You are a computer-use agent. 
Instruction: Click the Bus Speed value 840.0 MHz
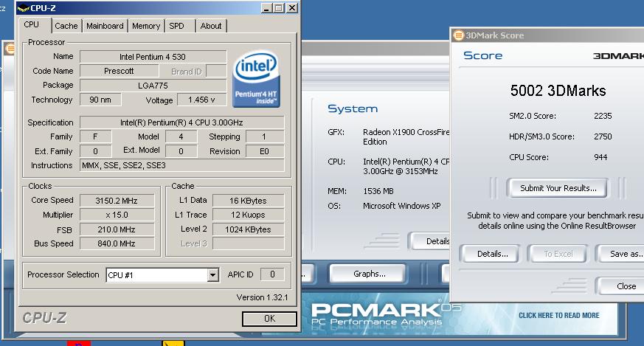coord(117,243)
